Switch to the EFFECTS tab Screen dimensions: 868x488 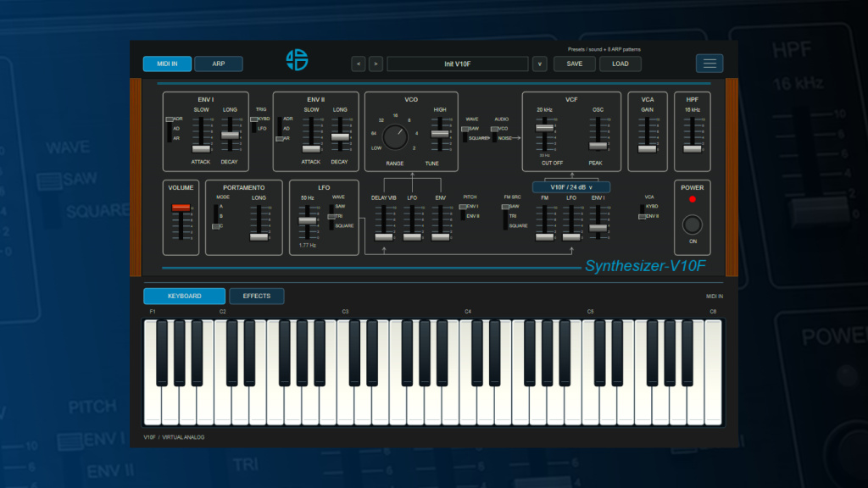(257, 296)
